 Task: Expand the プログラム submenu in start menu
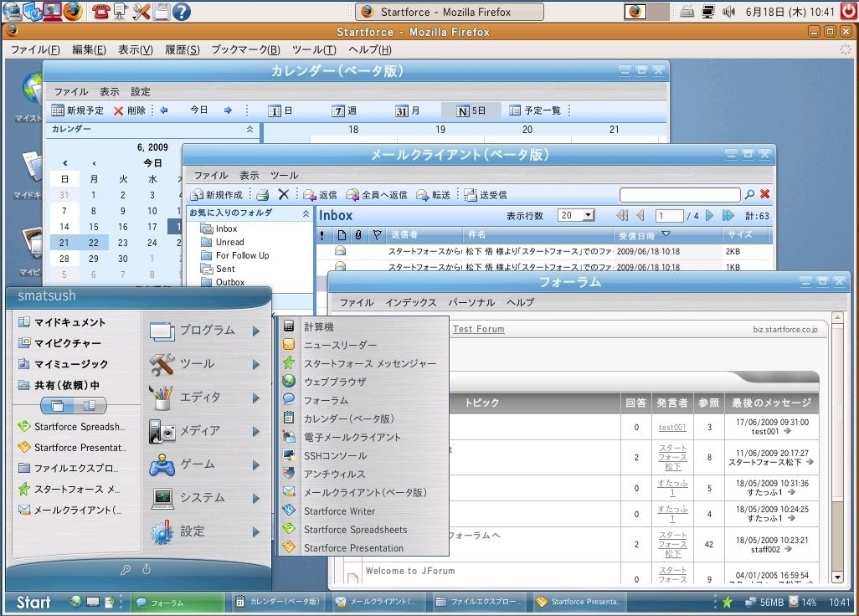(x=206, y=331)
